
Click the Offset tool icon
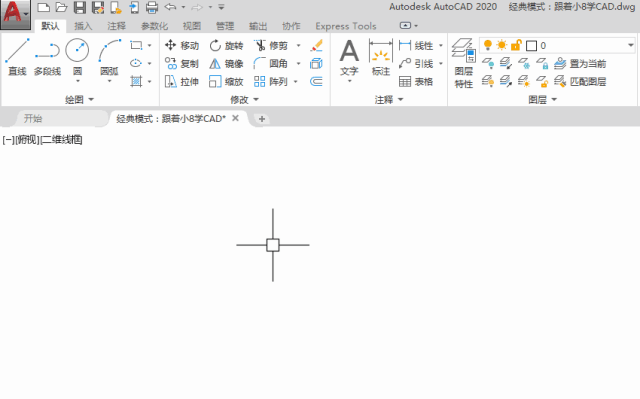click(x=316, y=82)
